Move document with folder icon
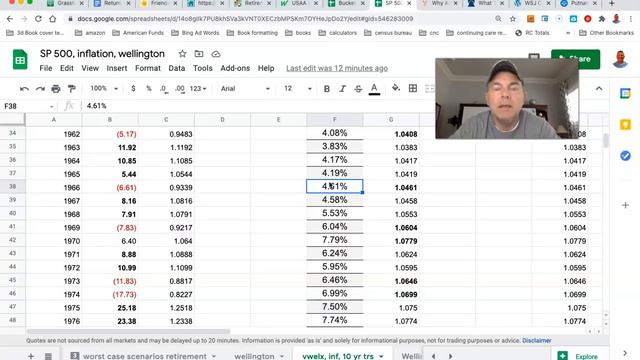Viewport: 640px width, 360px height. [199, 54]
